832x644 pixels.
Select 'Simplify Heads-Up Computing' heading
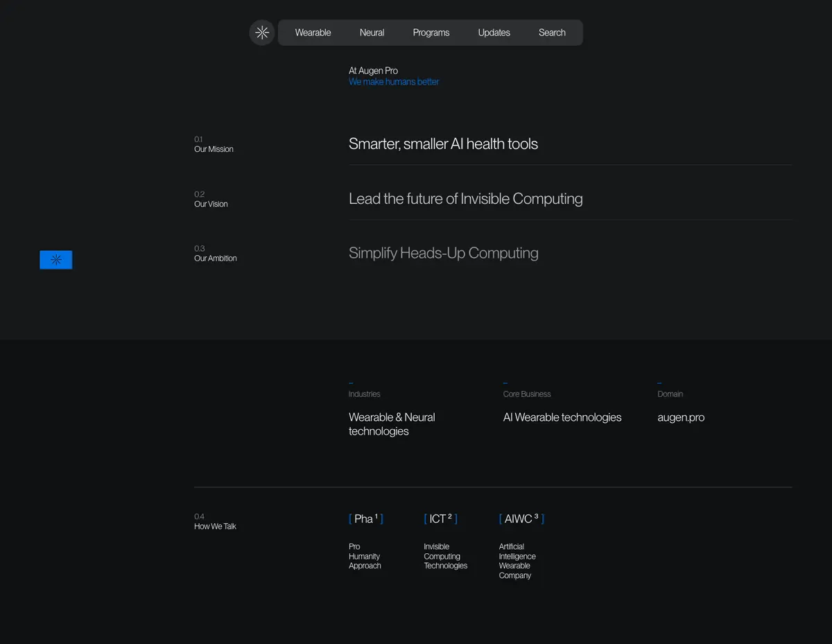443,253
